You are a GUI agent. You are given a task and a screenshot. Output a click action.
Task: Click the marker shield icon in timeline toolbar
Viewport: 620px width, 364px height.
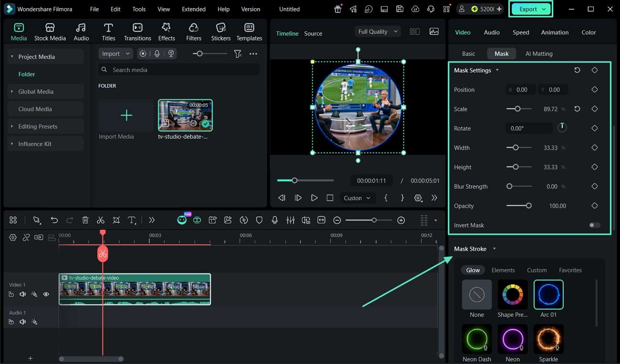(259, 220)
